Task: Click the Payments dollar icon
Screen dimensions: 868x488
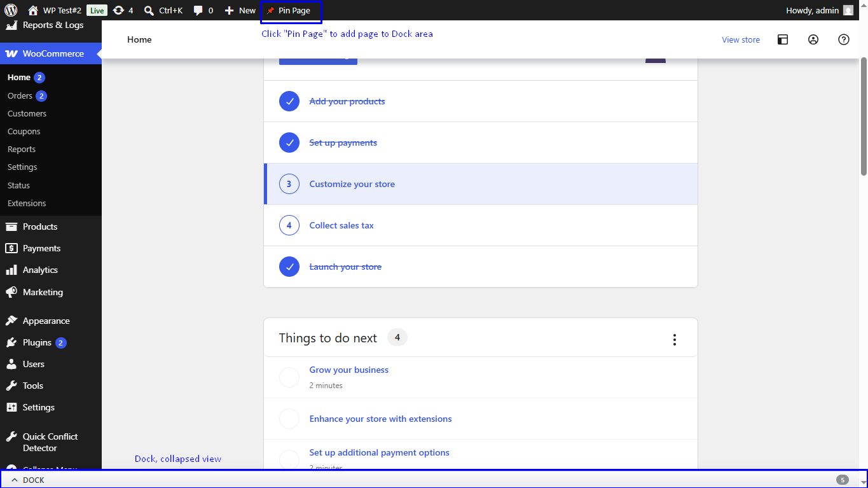Action: click(11, 248)
